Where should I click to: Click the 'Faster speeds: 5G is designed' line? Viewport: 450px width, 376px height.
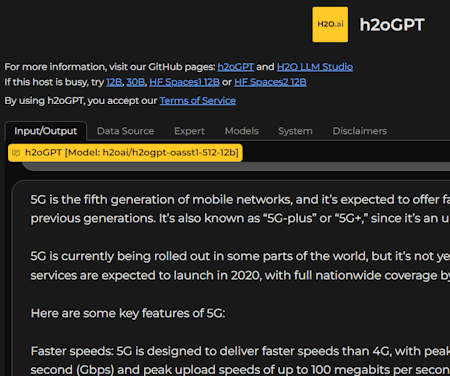pyautogui.click(x=240, y=351)
